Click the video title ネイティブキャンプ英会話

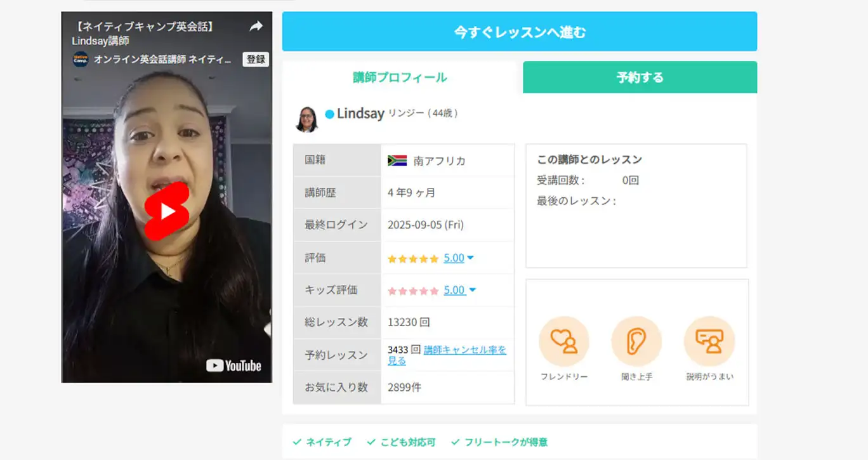pyautogui.click(x=145, y=27)
